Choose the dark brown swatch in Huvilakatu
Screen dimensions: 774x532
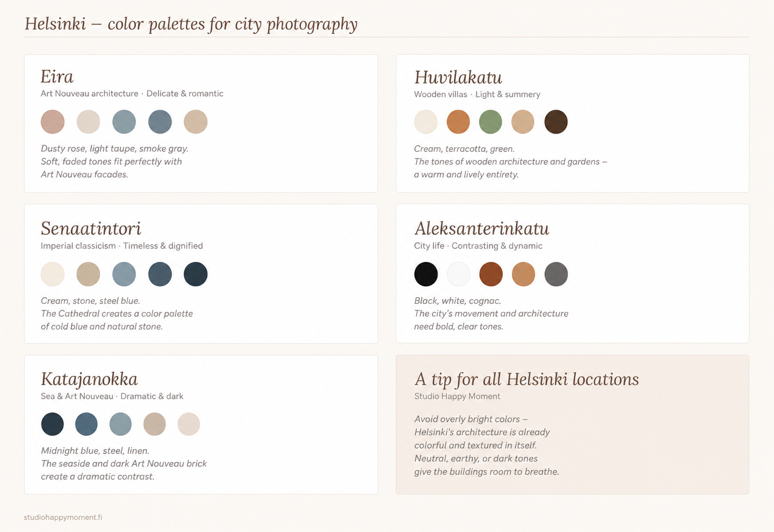pos(556,122)
